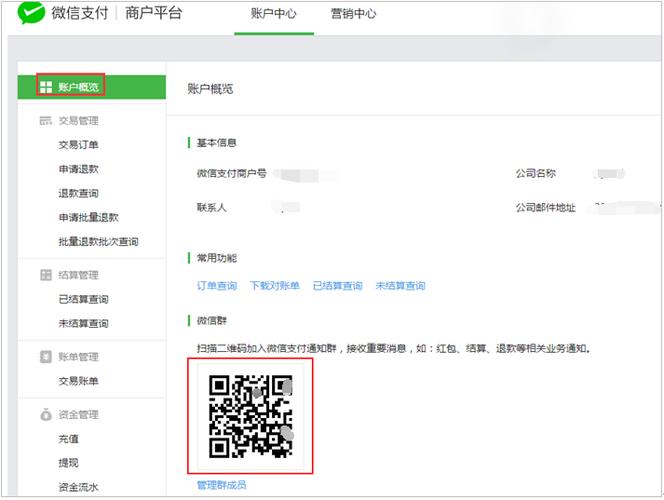Click the 下载对账单 quick link

pyautogui.click(x=274, y=286)
